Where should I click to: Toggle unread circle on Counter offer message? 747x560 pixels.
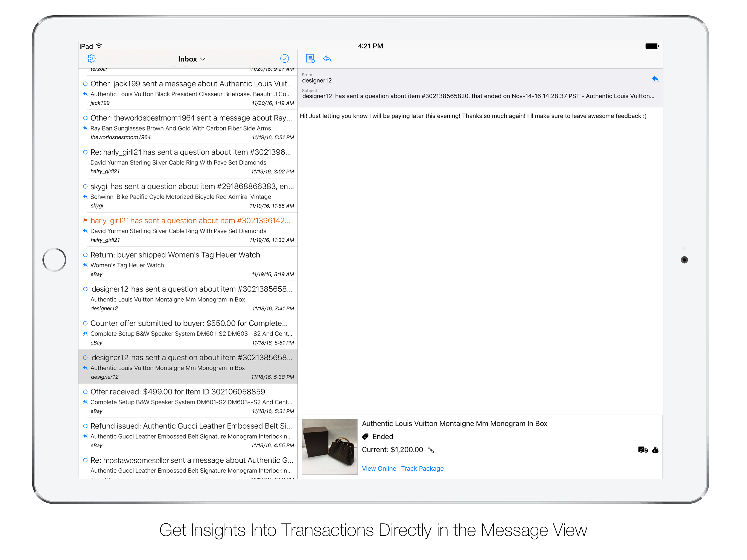point(85,323)
